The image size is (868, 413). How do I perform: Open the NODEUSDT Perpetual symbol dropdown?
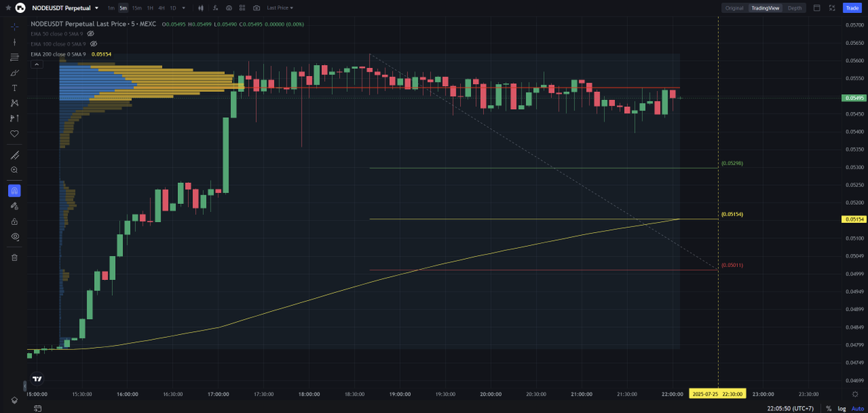(66, 8)
